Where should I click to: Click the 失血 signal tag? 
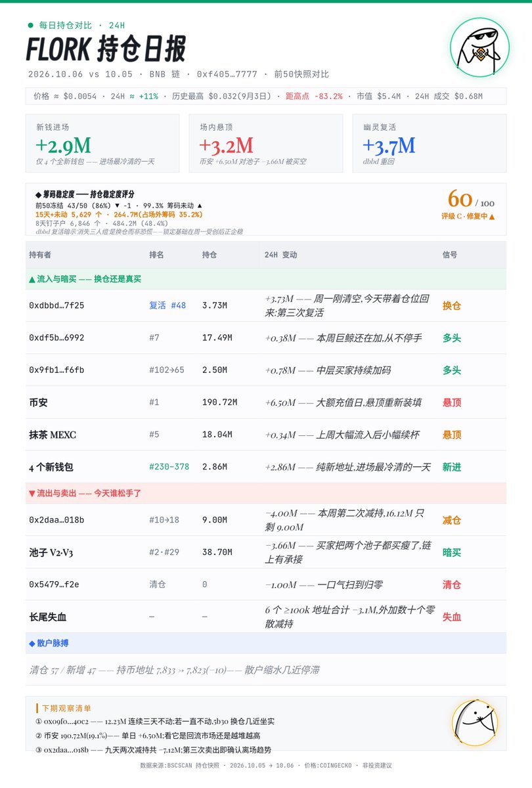(452, 617)
